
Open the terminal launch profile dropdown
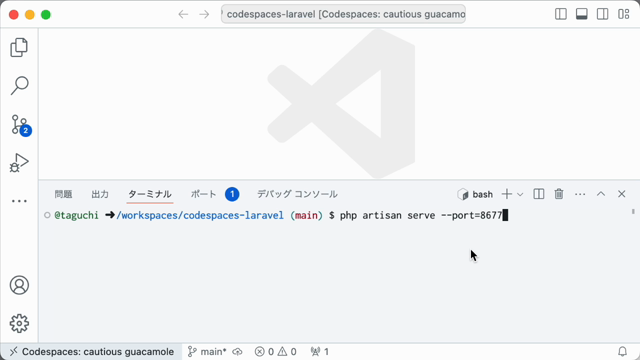point(520,195)
